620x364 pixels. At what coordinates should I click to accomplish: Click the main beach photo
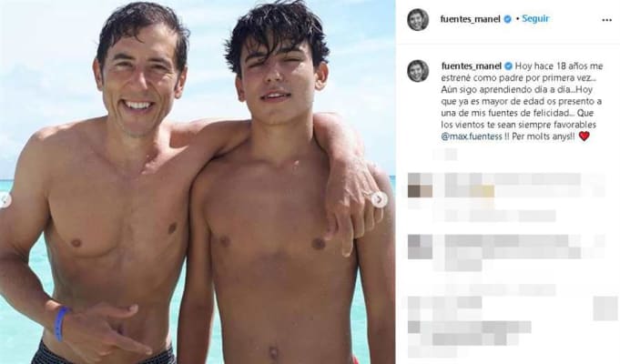(198, 182)
